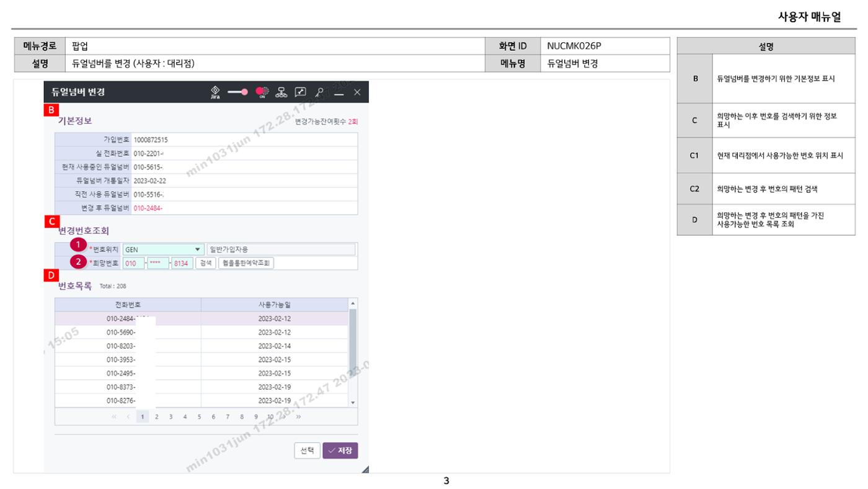Click the 2023-02-14 availability date cell
The image size is (868, 489).
coord(274,346)
